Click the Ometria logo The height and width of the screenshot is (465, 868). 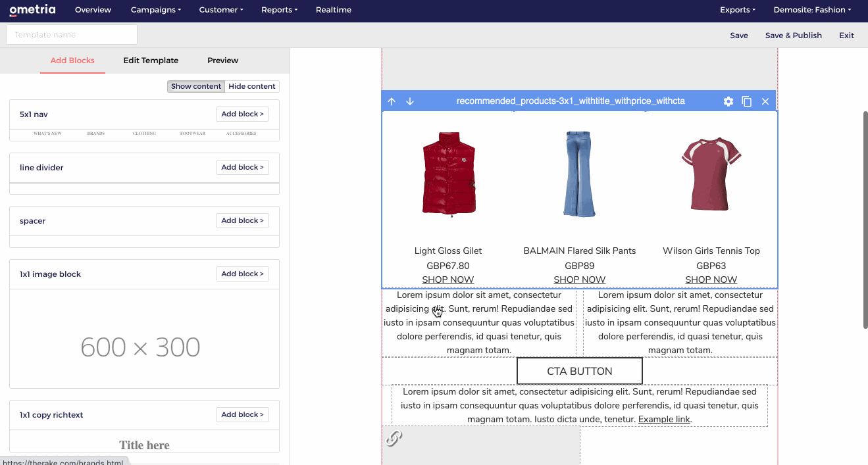[x=32, y=10]
